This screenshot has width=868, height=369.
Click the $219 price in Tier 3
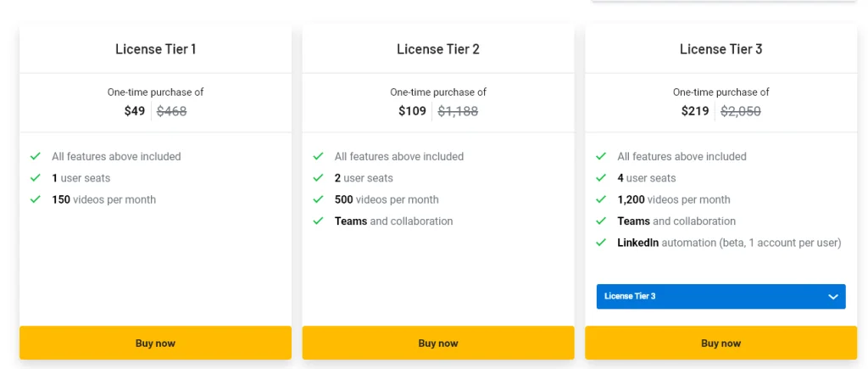pyautogui.click(x=695, y=111)
